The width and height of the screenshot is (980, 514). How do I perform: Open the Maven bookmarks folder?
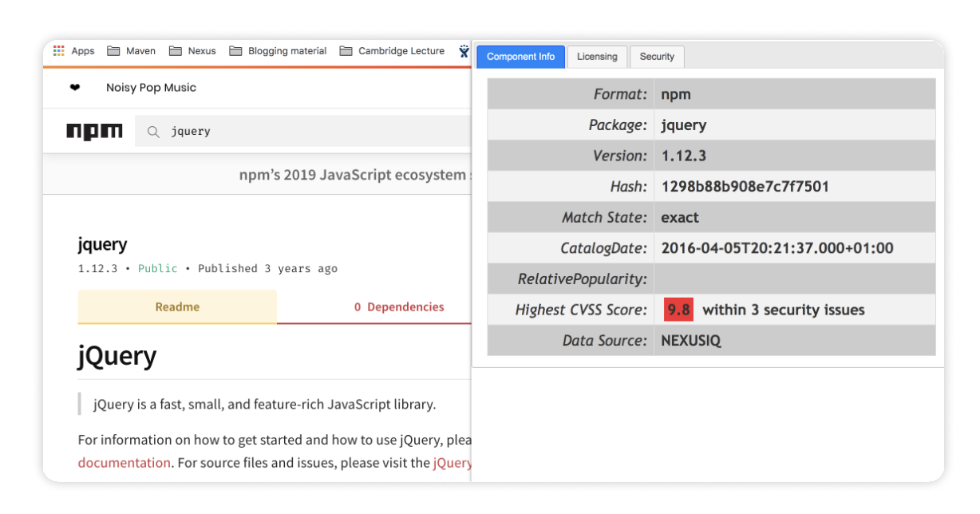[x=130, y=51]
